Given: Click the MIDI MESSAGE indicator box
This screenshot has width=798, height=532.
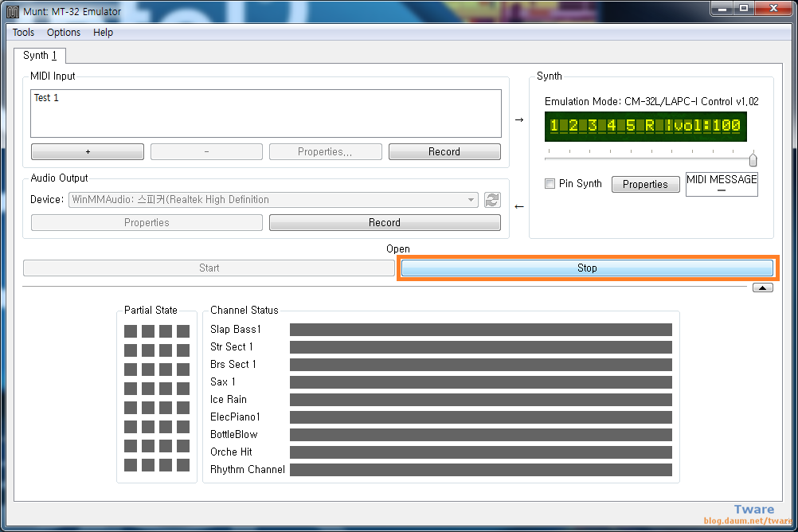Looking at the screenshot, I should click(x=722, y=184).
